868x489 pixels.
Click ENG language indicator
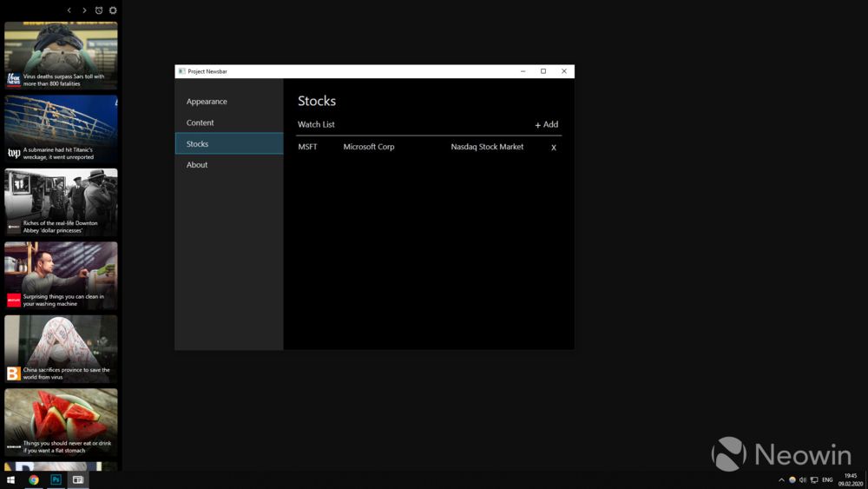click(x=827, y=480)
